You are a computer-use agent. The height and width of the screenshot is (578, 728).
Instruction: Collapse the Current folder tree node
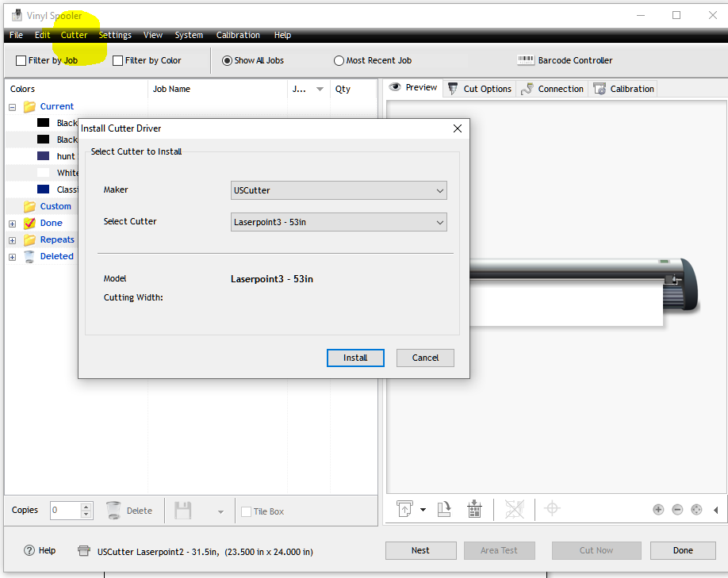(x=13, y=107)
